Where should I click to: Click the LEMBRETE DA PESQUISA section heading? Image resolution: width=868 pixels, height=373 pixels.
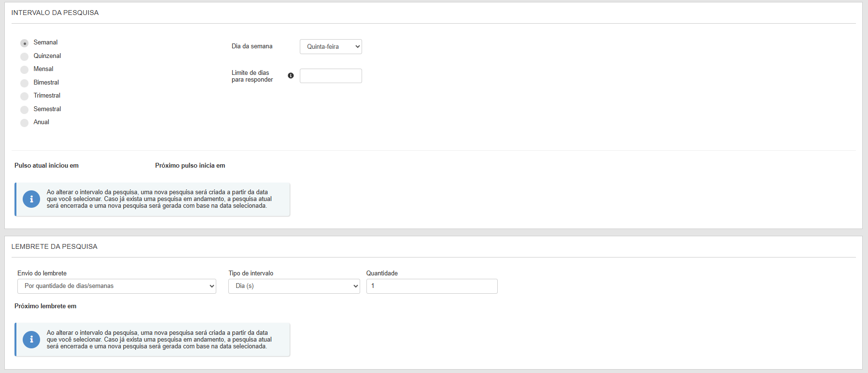55,246
